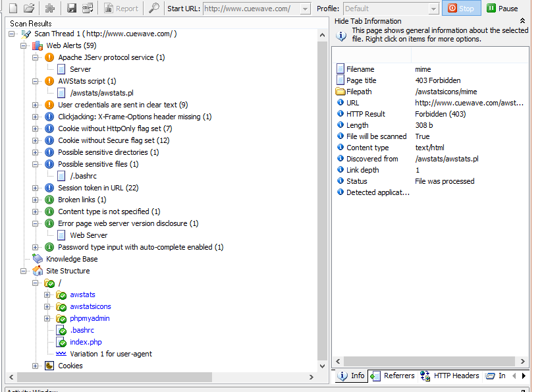Viewport: 542px width, 392px height.
Task: Click the info panel horizontal scrollbar
Action: [x=429, y=361]
